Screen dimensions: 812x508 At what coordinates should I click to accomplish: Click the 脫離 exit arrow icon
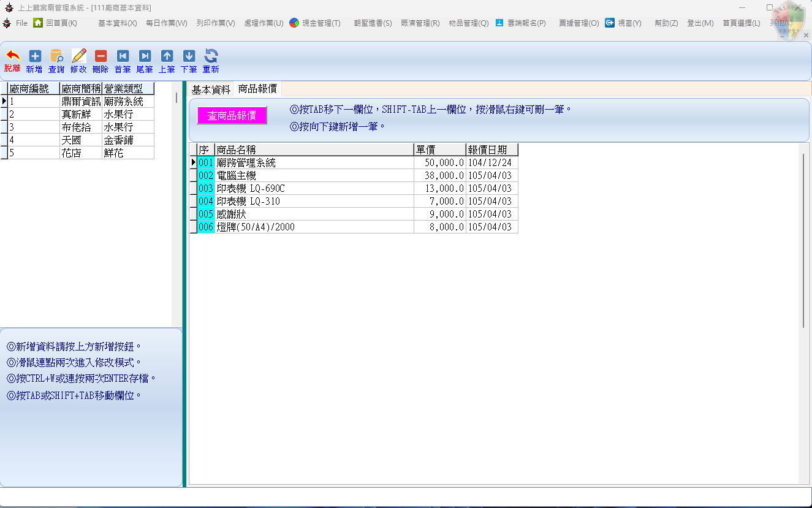coord(12,56)
